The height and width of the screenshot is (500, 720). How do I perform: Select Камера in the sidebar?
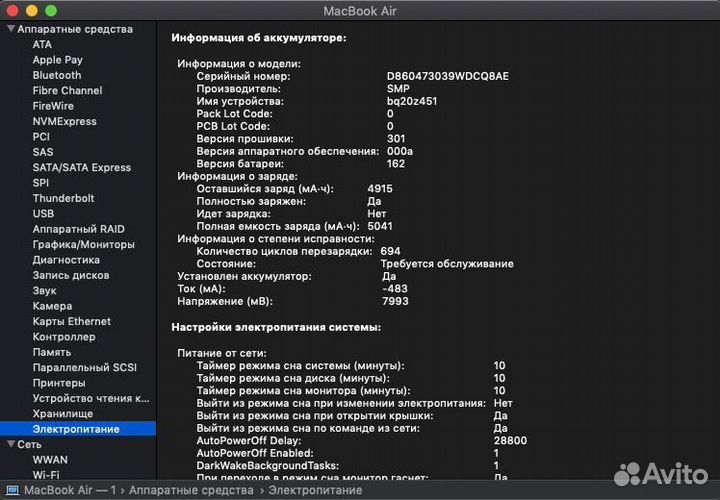(x=52, y=306)
